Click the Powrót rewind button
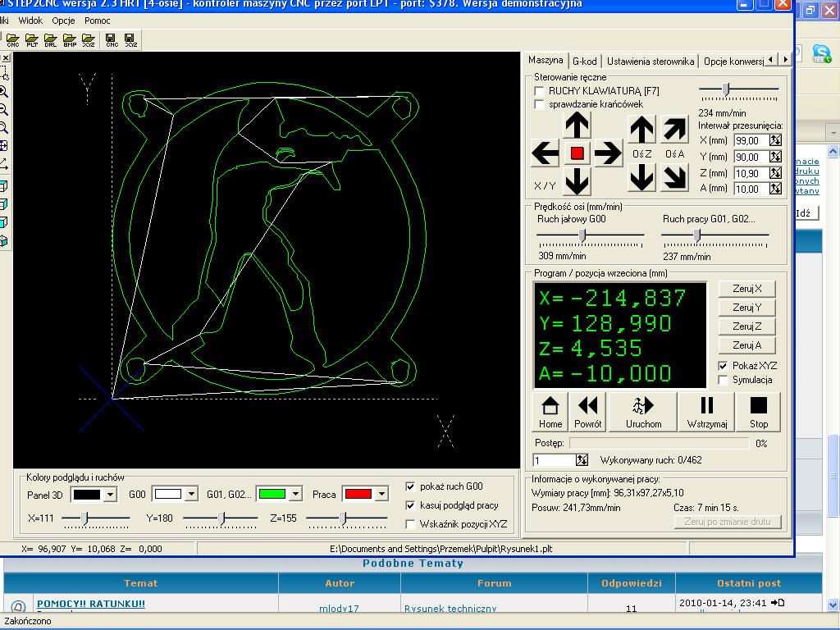 click(x=587, y=412)
